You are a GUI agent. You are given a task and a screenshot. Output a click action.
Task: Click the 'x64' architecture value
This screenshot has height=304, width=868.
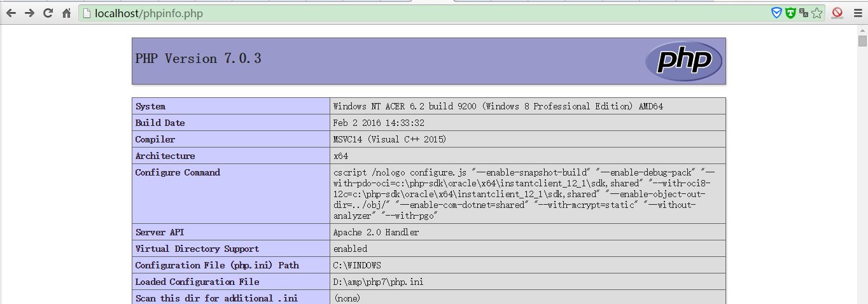(x=340, y=156)
